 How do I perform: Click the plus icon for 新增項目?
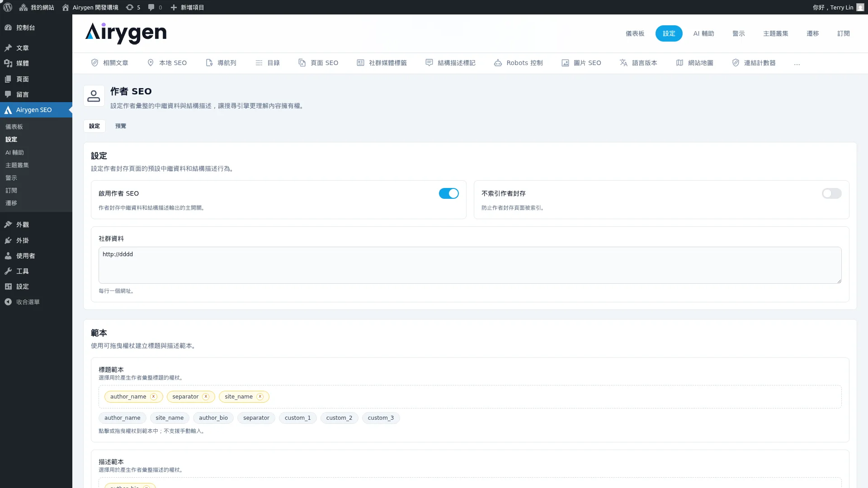(x=174, y=7)
